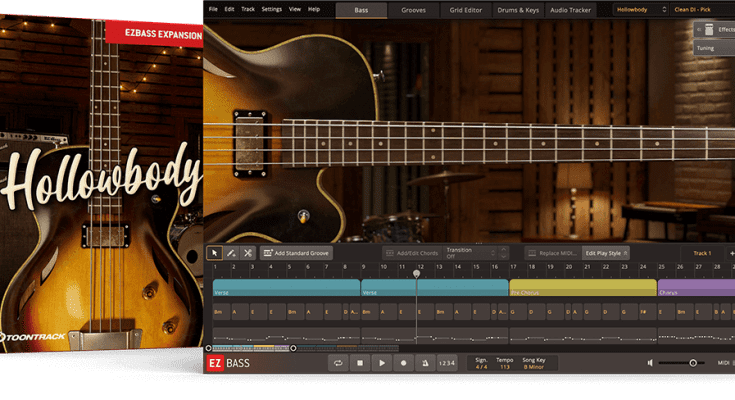This screenshot has height=400, width=735.
Task: Open the Settings menu
Action: pyautogui.click(x=271, y=9)
